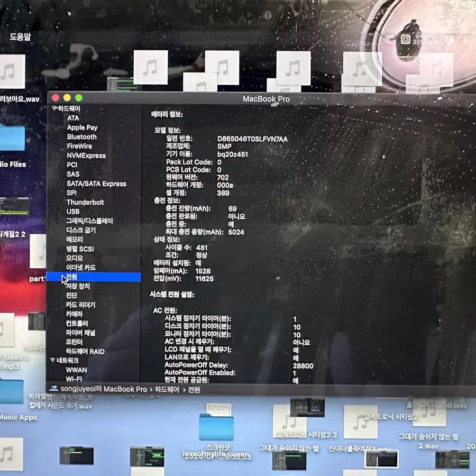This screenshot has width=476, height=476.
Task: Open the Bluetooth hardware entry
Action: tap(81, 137)
